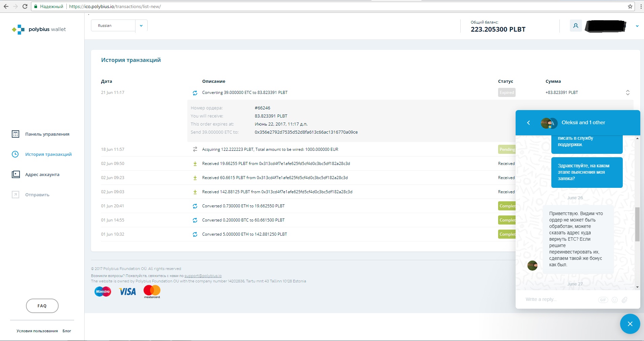Click the support@polybius.io email link

point(203,276)
